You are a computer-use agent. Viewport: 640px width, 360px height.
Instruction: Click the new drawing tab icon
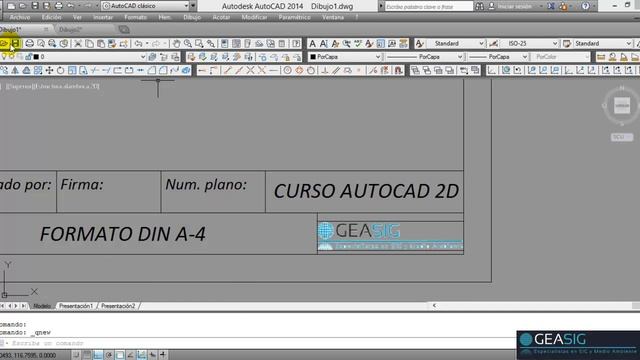[x=124, y=29]
